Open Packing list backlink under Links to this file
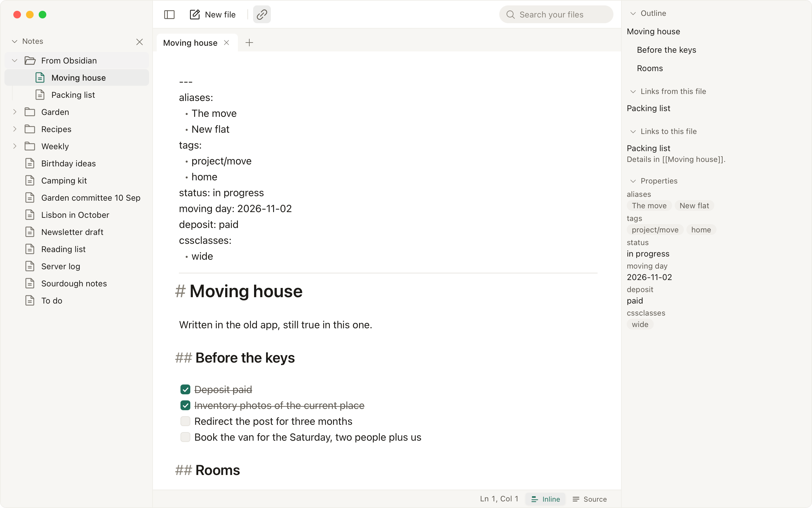812x508 pixels. tap(648, 148)
